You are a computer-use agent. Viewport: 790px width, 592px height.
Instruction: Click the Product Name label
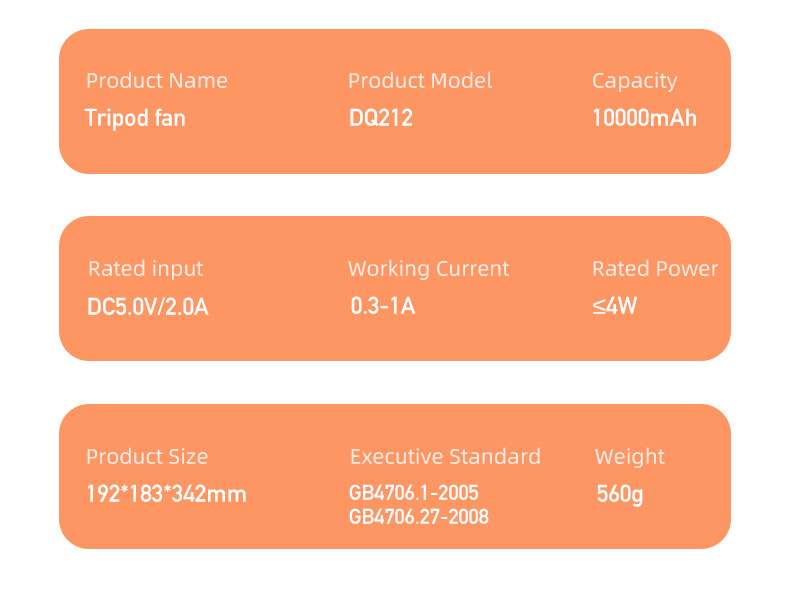coord(157,81)
